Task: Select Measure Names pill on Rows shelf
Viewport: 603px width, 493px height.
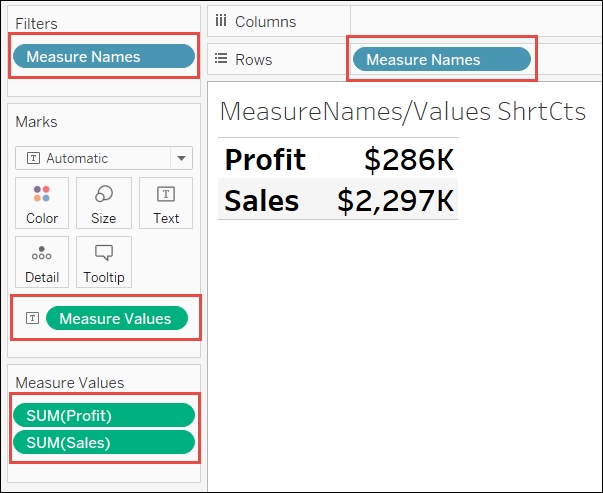Action: point(442,59)
